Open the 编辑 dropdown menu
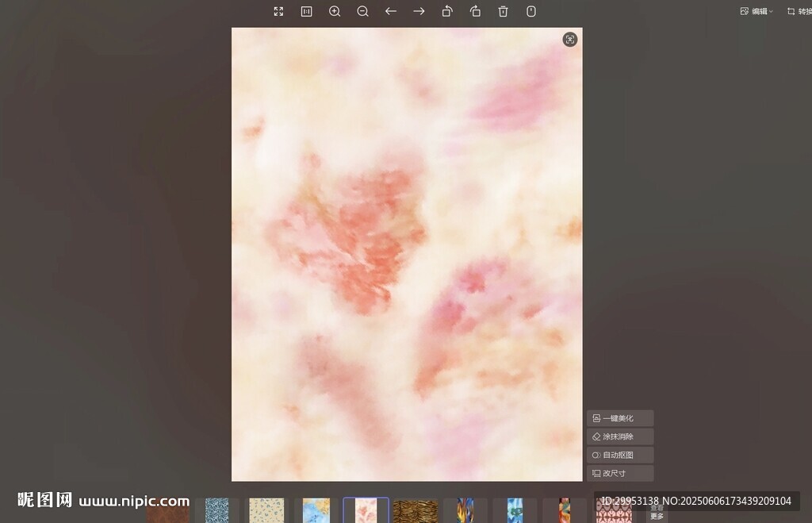812x523 pixels. (756, 11)
